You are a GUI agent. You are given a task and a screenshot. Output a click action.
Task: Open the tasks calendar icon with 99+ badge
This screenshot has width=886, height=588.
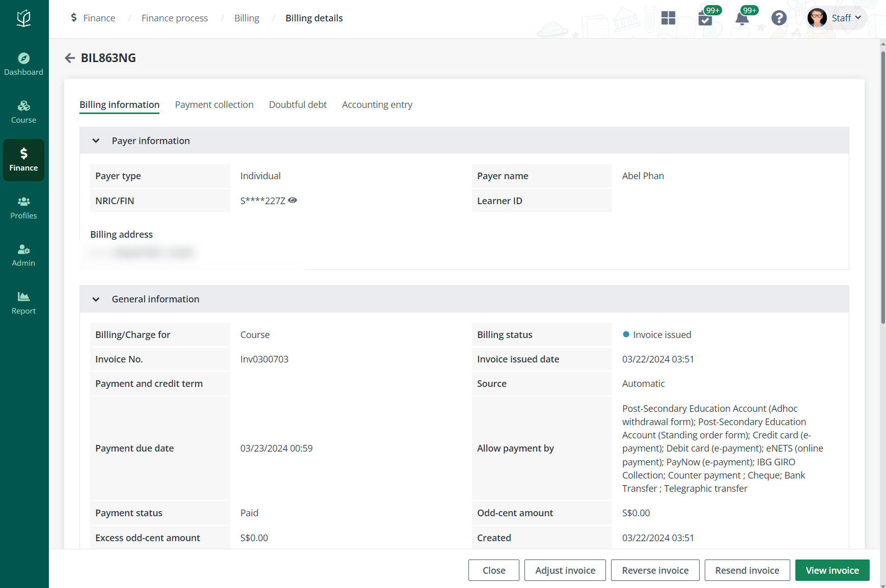705,18
